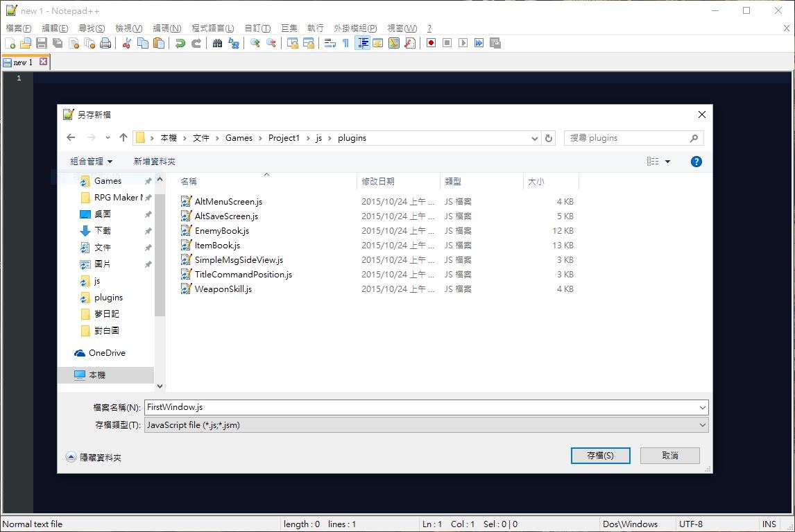Image resolution: width=795 pixels, height=532 pixels.
Task: Collapse the folder pane via 隱藏資料夾
Action: tap(94, 458)
